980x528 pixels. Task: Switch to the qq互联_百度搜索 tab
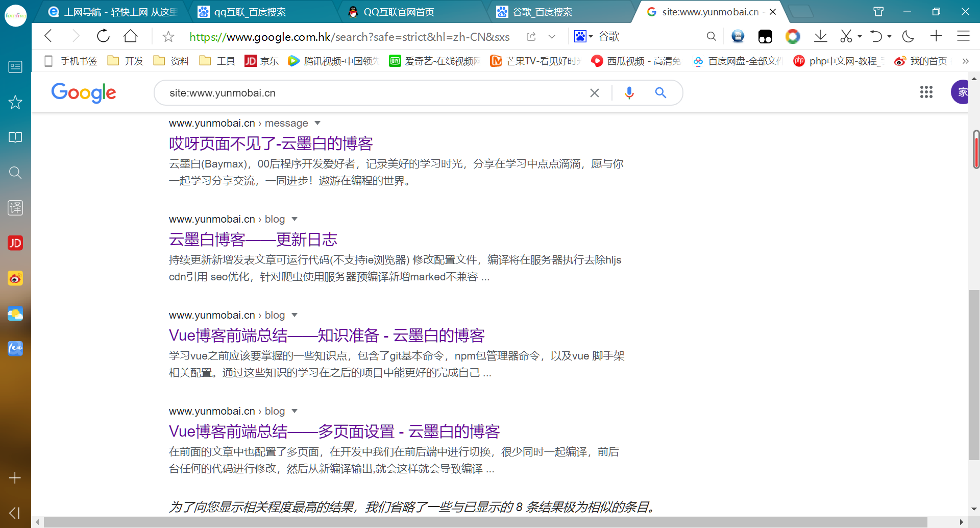260,12
